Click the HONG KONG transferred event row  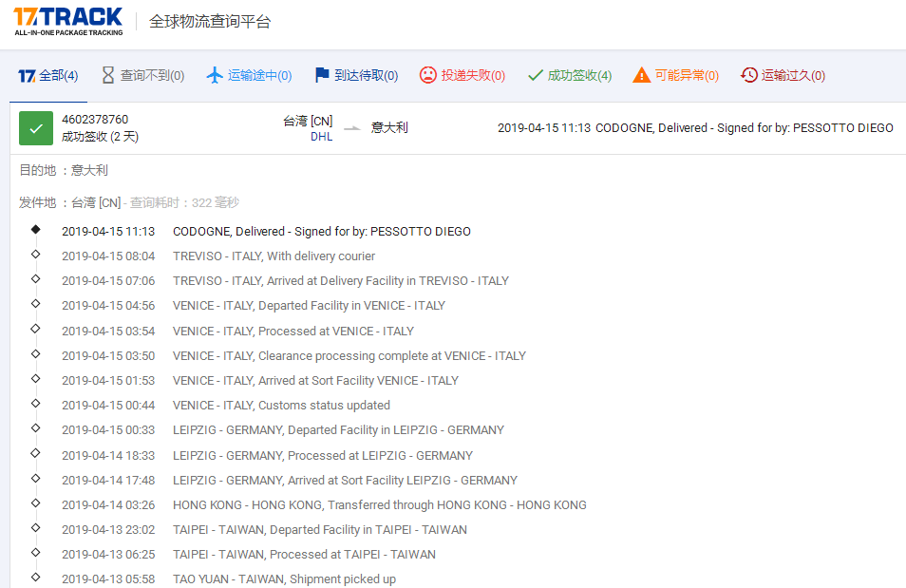[x=379, y=505]
